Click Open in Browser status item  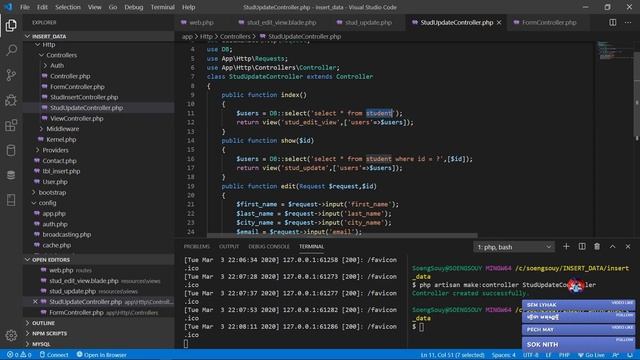101,355
